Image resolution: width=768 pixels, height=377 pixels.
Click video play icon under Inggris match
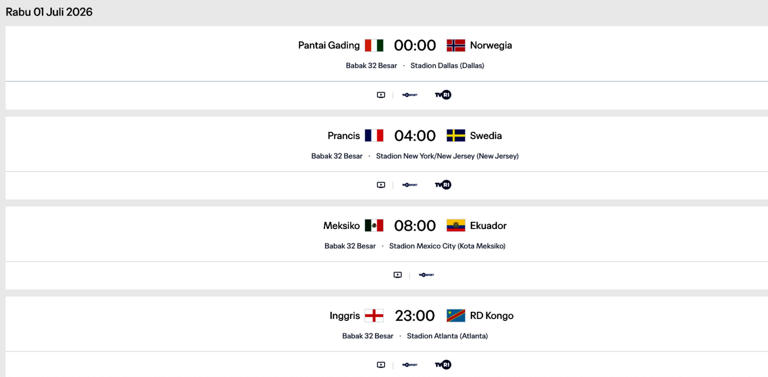click(381, 365)
